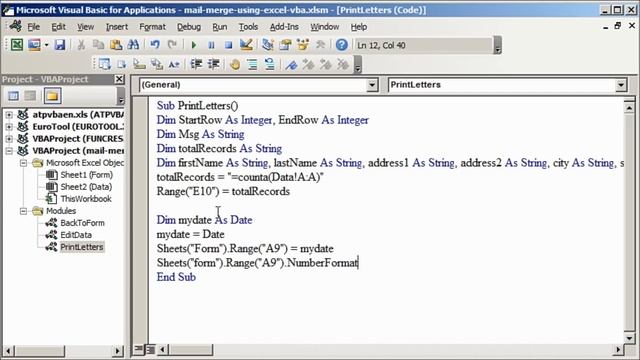Click the Complete Word icon
640x360 pixels.
pos(174,64)
